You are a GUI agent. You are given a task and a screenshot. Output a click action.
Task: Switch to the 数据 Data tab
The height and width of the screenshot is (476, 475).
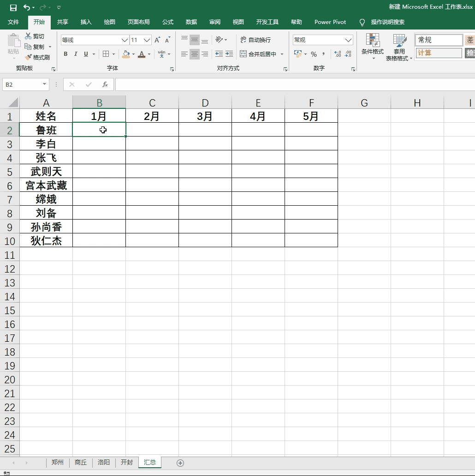point(191,22)
